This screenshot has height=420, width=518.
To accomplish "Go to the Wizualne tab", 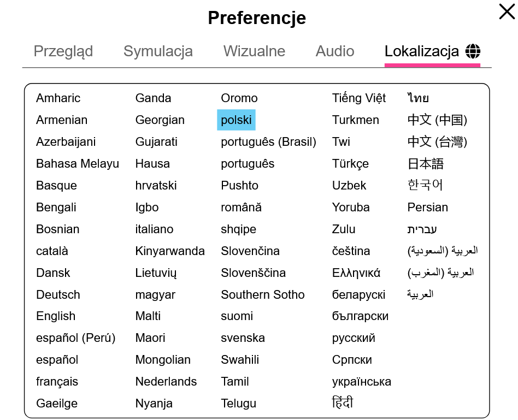I will pos(254,51).
